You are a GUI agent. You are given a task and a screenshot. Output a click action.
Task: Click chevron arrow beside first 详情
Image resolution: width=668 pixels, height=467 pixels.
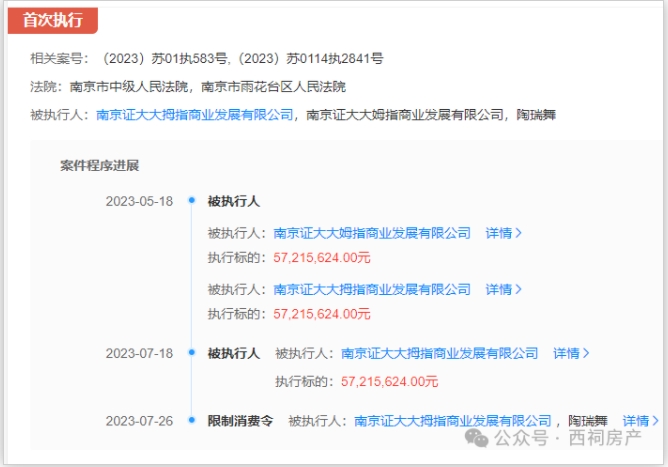[518, 233]
